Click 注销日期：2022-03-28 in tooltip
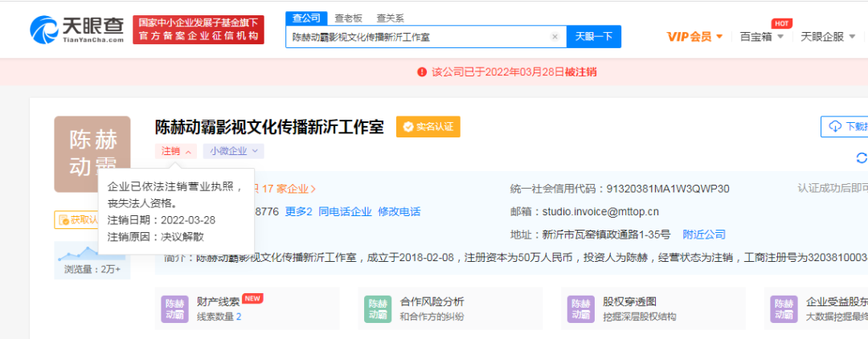 click(161, 219)
